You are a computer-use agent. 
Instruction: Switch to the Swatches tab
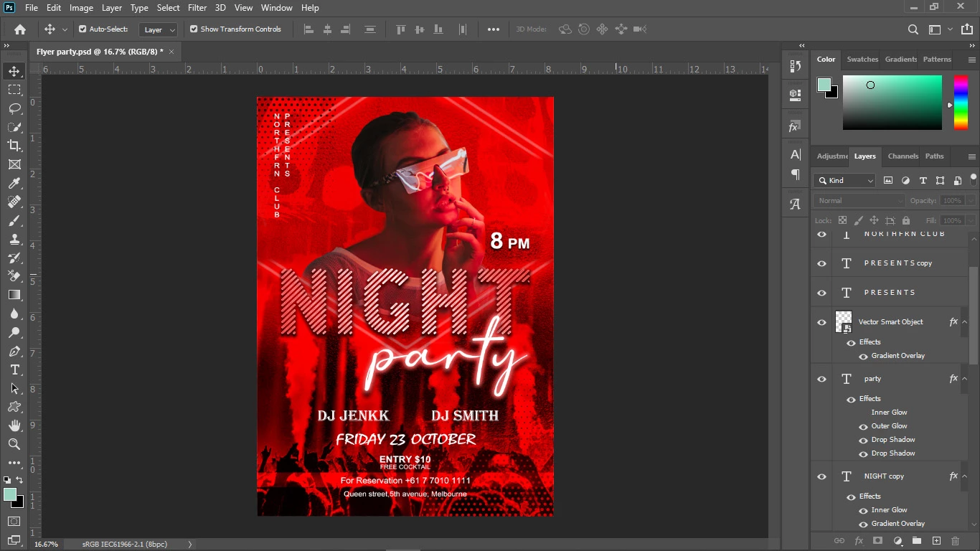point(862,60)
